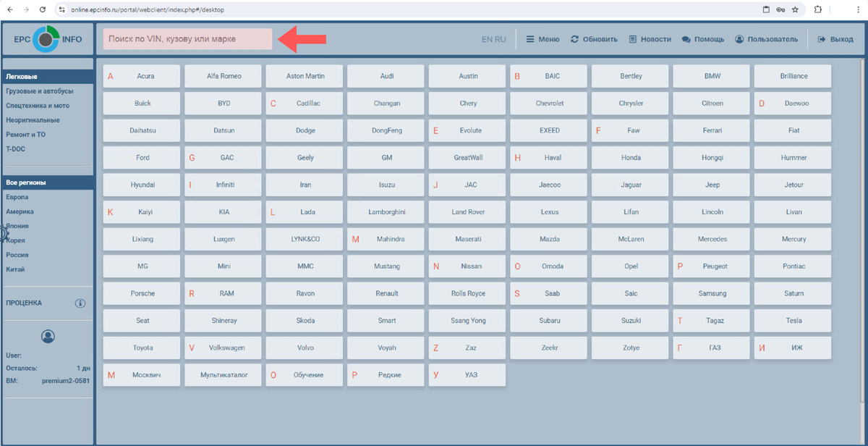
Task: Filter by Европа region
Action: tap(17, 197)
